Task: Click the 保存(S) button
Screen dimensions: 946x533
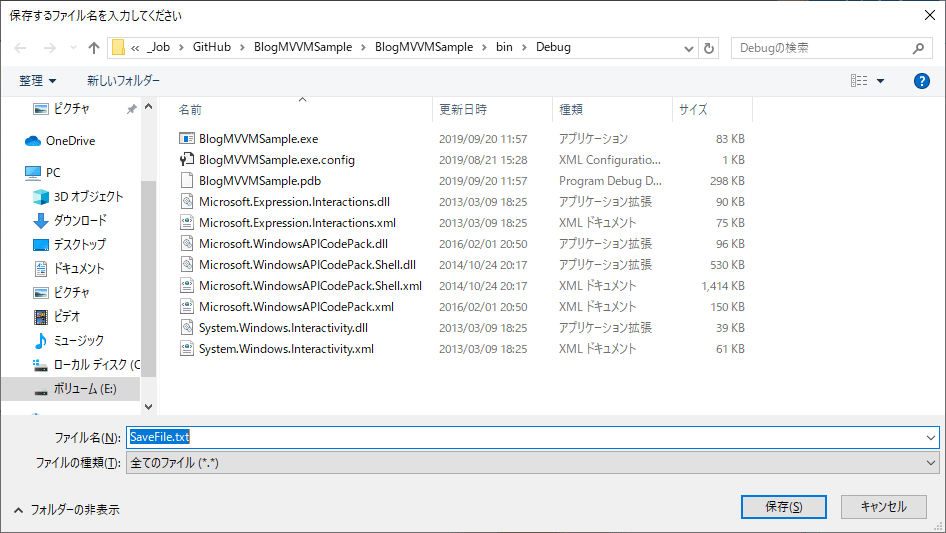Action: (784, 506)
